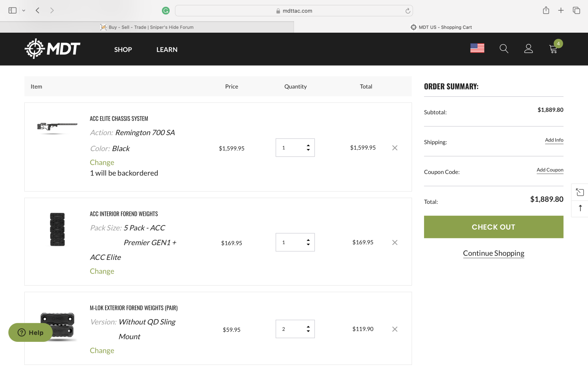Click the back-to-top arrow icon
The width and height of the screenshot is (588, 368).
580,208
